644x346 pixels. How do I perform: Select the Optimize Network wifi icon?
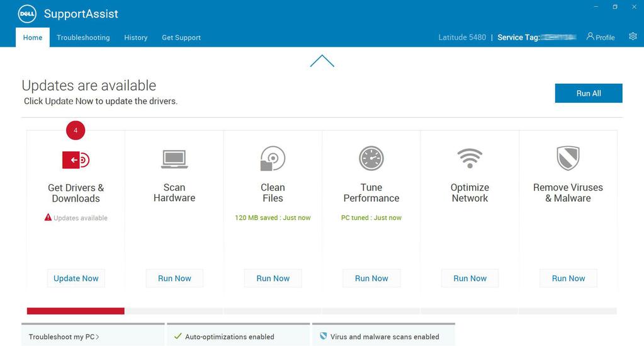[x=470, y=158]
